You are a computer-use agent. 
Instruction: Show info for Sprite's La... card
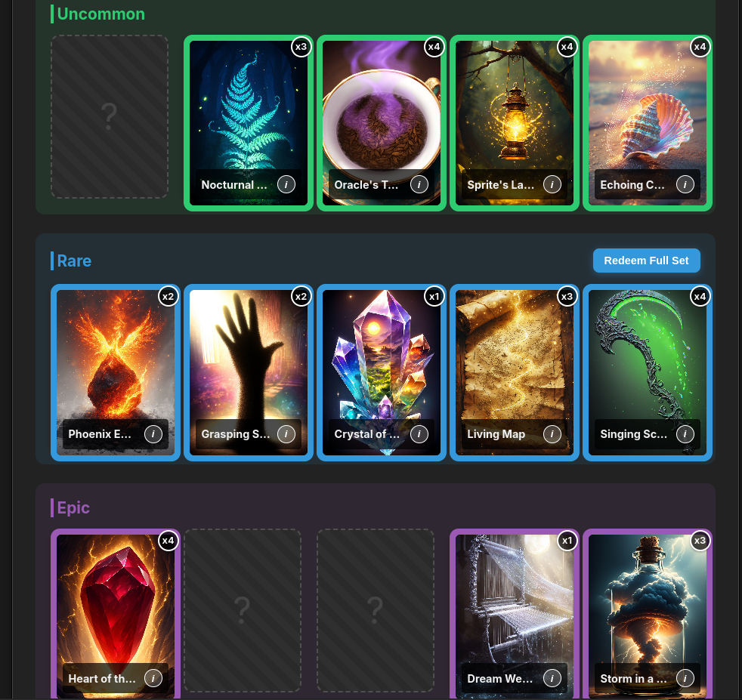552,184
